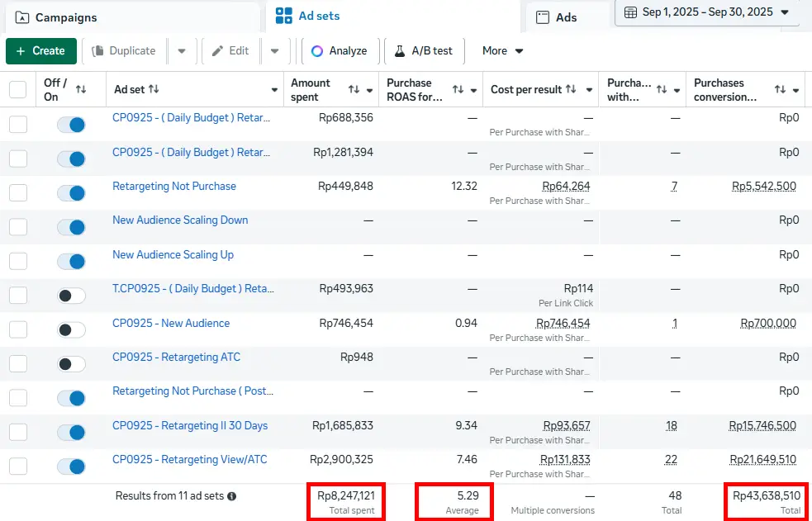Click the green Create button
812x521 pixels.
pyautogui.click(x=41, y=51)
